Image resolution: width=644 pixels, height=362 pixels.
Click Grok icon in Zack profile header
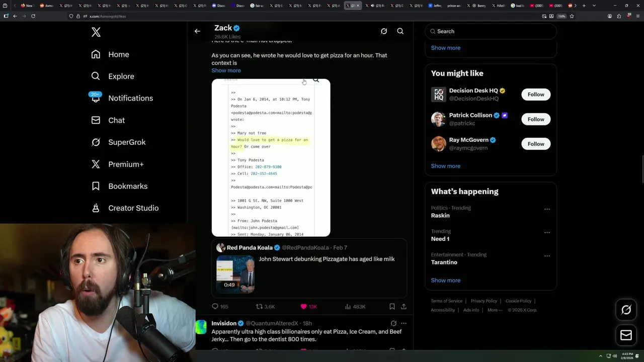coord(384,31)
